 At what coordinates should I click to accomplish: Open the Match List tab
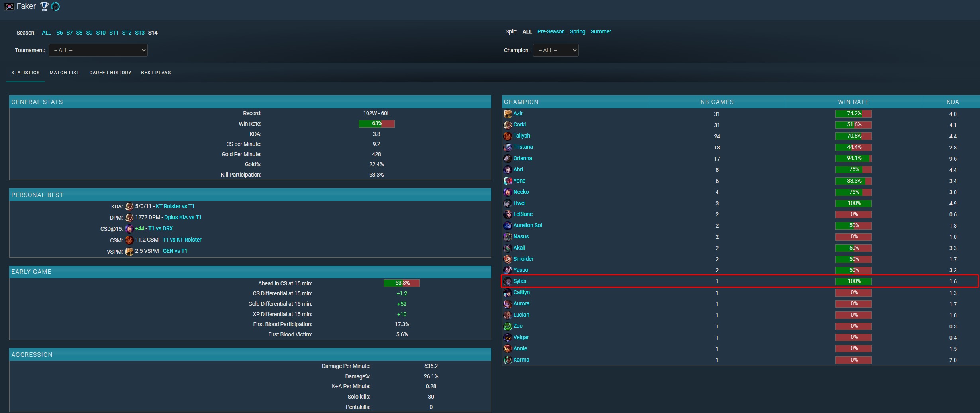(65, 73)
